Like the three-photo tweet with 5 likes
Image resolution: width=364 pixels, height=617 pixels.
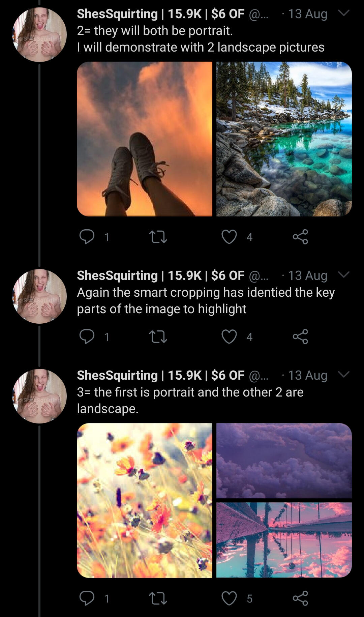point(229,598)
